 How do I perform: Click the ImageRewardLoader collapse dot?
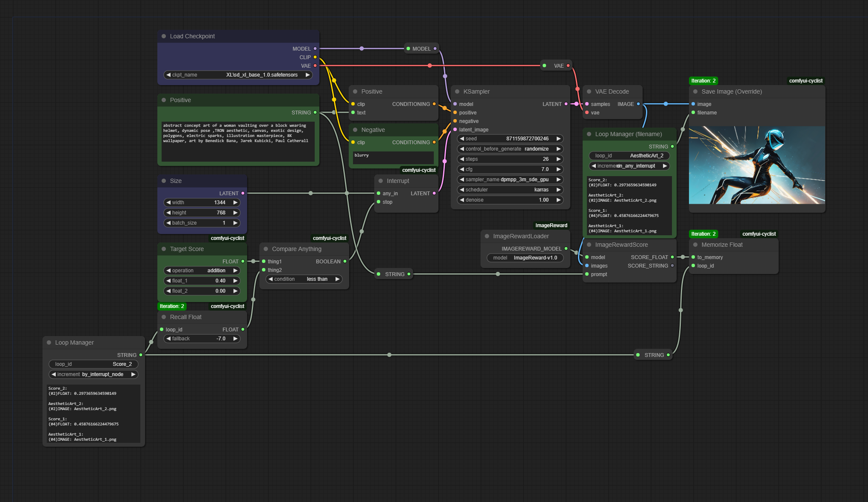click(487, 236)
